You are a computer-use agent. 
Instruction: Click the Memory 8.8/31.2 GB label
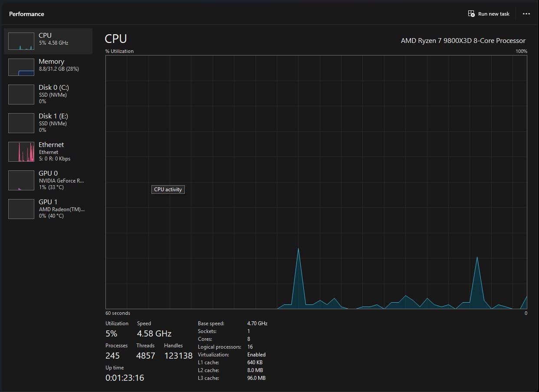[59, 69]
